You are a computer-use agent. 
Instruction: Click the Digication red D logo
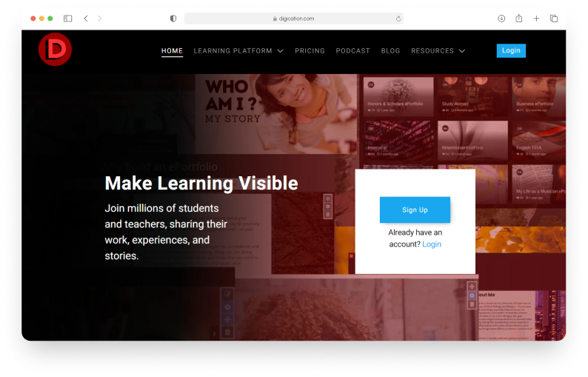tap(55, 49)
